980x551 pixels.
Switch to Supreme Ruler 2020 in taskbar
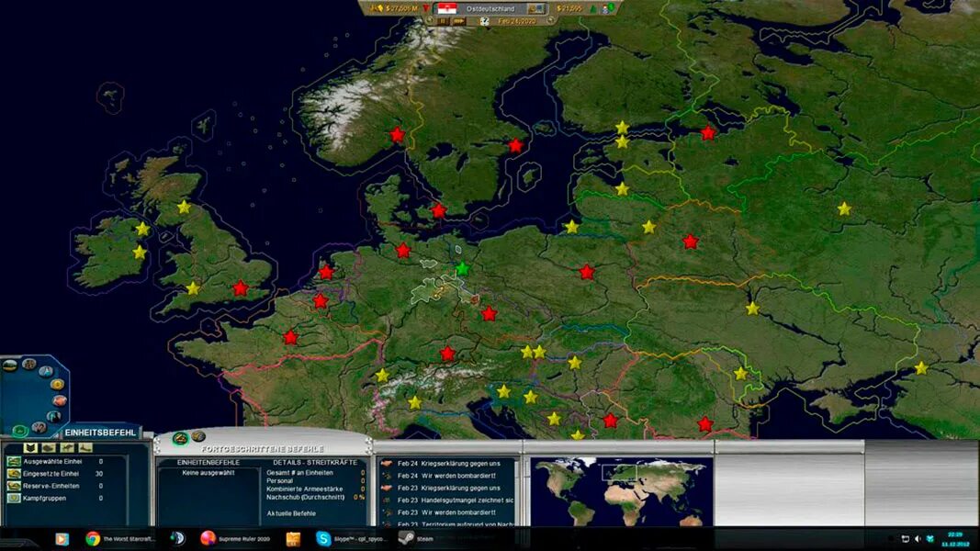point(235,539)
